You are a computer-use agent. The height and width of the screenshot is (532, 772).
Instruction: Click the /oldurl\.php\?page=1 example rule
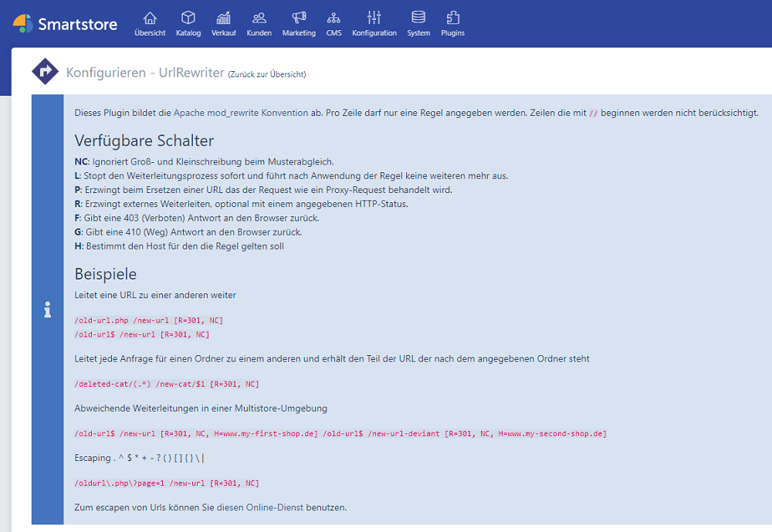(167, 483)
